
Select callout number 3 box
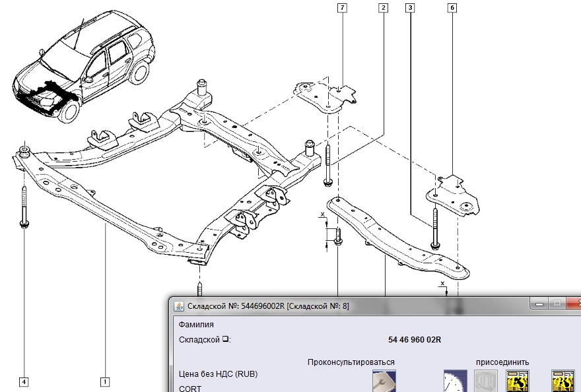411,8
